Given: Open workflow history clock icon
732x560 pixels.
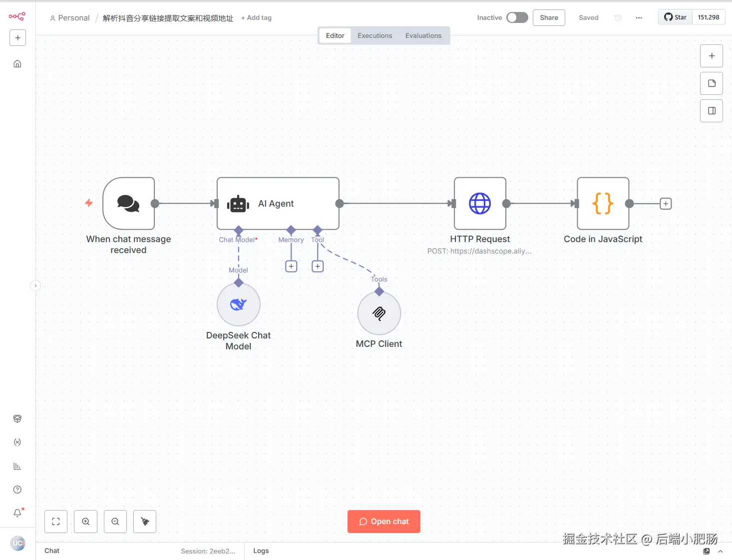Looking at the screenshot, I should [x=618, y=18].
